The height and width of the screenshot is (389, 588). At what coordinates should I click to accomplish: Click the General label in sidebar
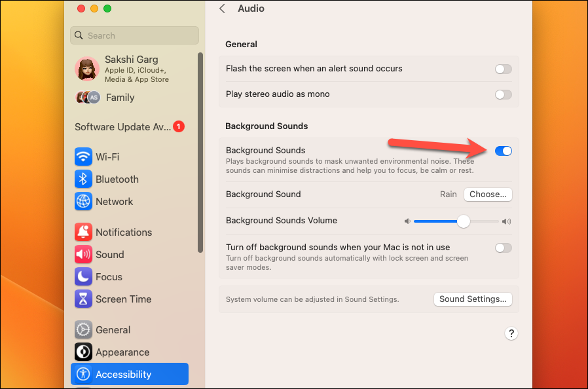(x=113, y=329)
